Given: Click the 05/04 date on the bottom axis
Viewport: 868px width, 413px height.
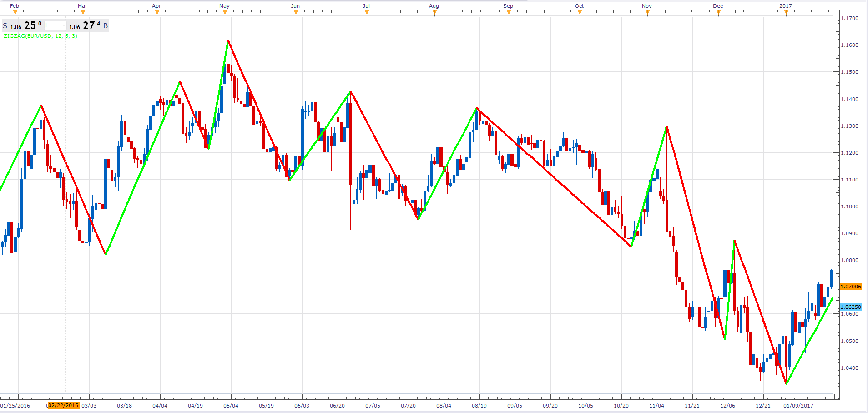Looking at the screenshot, I should point(231,406).
